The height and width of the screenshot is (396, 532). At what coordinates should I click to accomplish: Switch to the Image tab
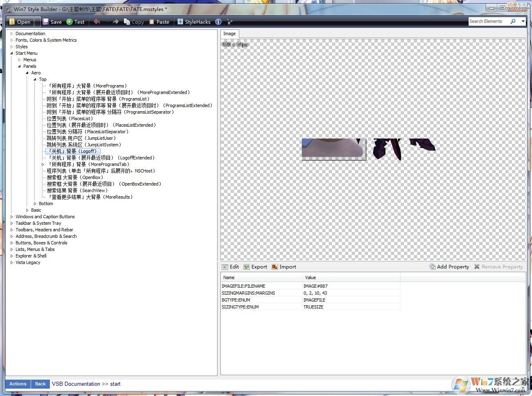pyautogui.click(x=229, y=33)
